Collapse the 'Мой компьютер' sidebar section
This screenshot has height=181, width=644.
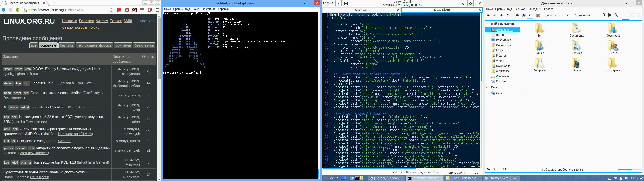tap(487, 24)
